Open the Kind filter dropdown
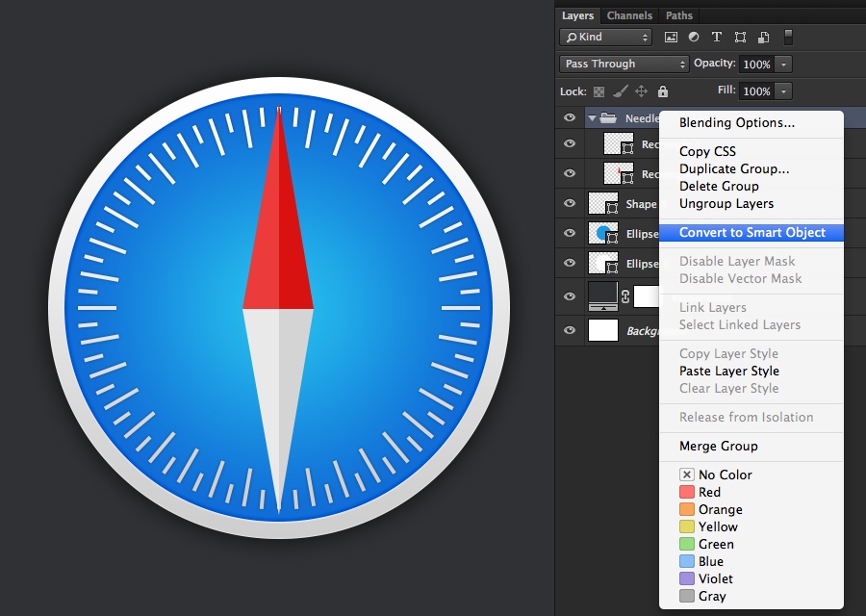The height and width of the screenshot is (616, 866). (605, 37)
